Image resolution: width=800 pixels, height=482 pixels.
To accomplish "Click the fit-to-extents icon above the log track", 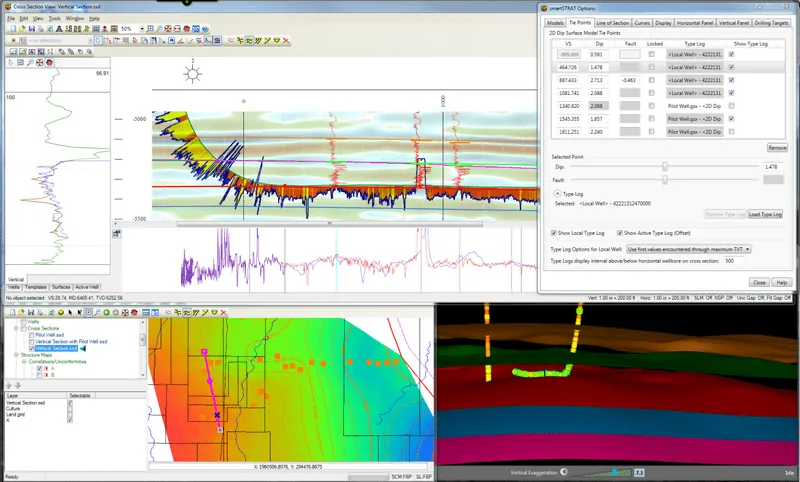I will tap(39, 62).
